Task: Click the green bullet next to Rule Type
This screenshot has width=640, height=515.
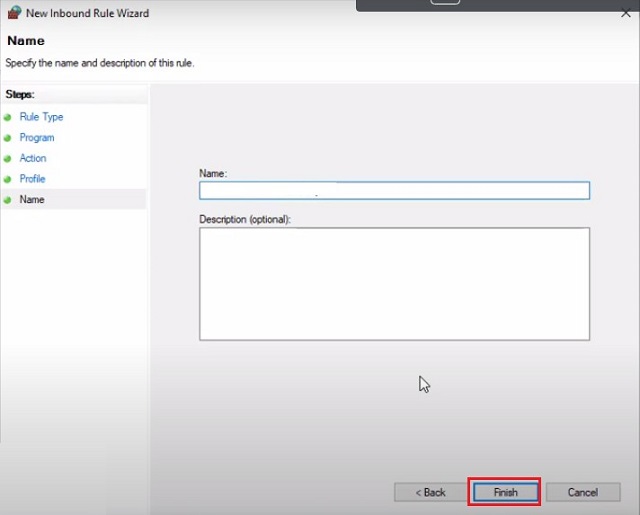Action: click(x=7, y=118)
